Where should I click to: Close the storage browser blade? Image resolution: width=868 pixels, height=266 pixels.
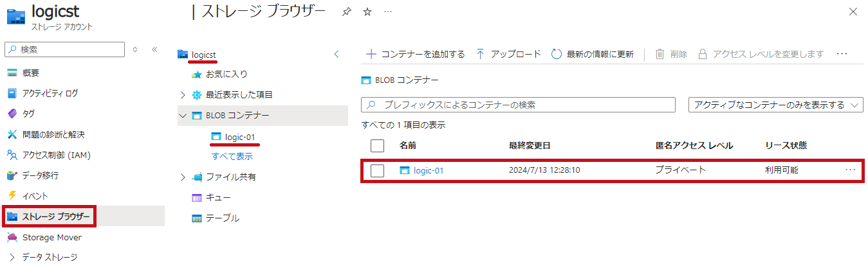tap(853, 12)
